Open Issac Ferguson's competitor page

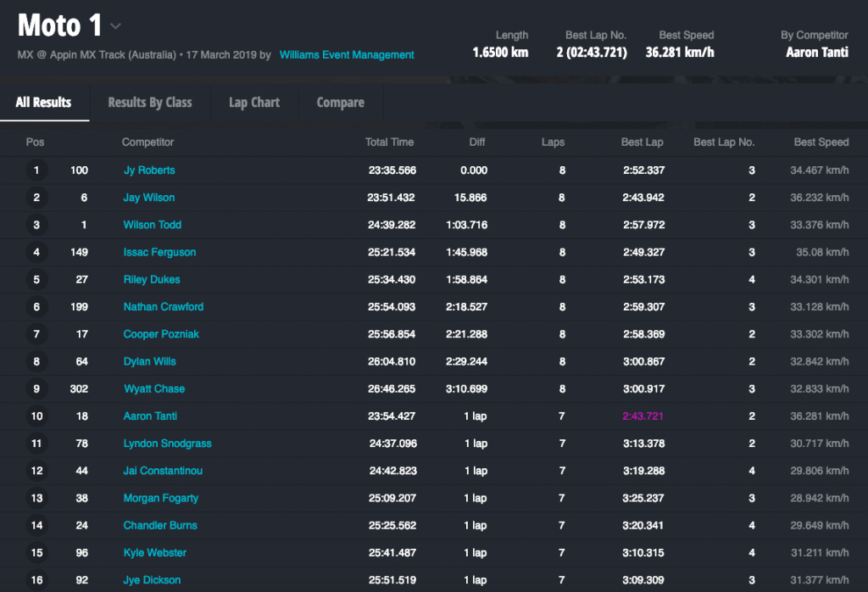[159, 252]
